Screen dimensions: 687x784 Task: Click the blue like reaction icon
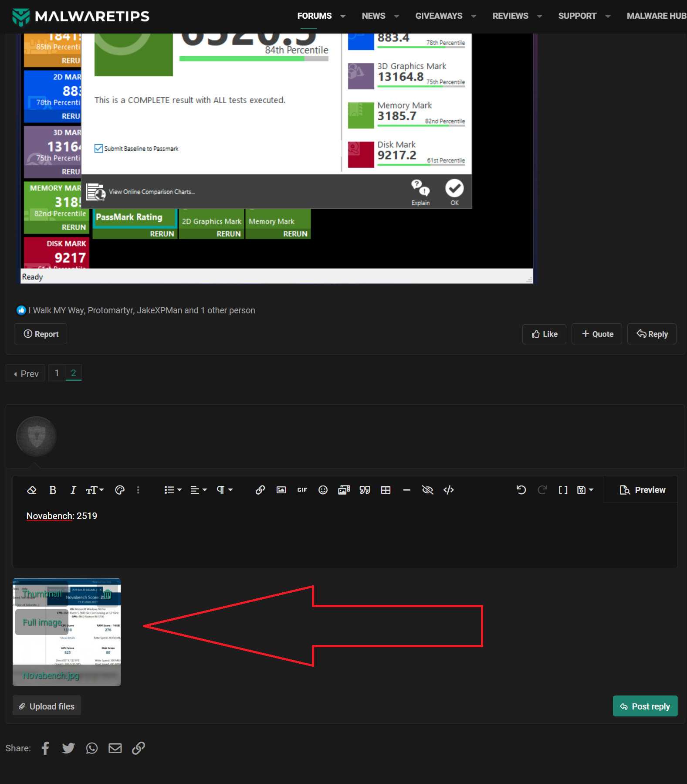pos(21,310)
